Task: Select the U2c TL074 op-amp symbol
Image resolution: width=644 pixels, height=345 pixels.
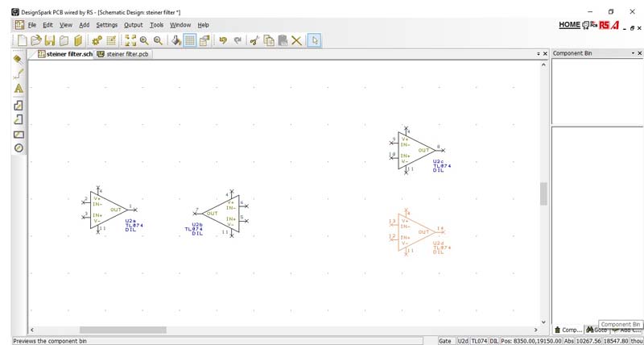Action: point(417,150)
